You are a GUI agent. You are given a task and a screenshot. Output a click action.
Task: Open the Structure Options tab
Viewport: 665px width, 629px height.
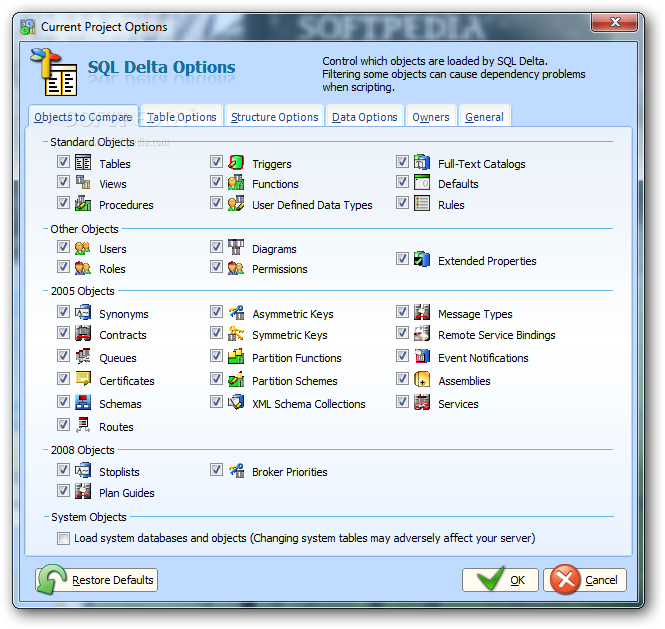(x=274, y=117)
